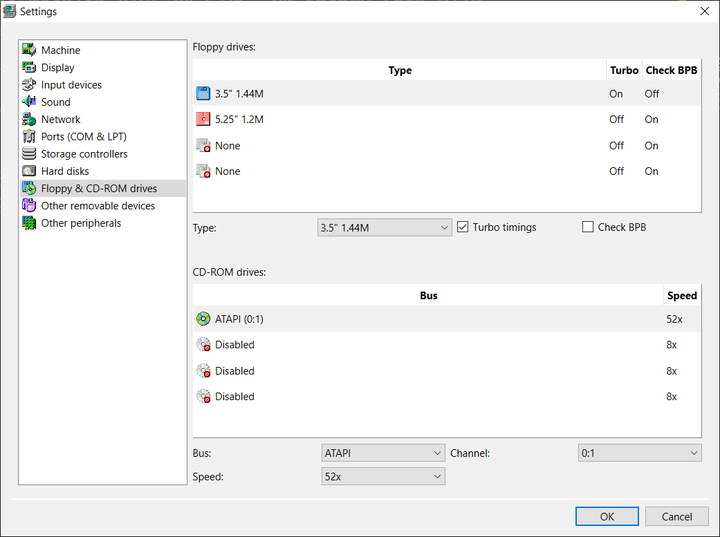Expand the Channel dropdown
This screenshot has width=720, height=537.
[640, 453]
